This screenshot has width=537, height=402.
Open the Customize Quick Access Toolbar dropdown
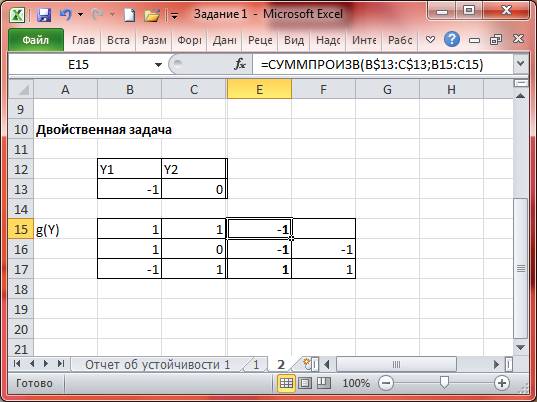174,16
